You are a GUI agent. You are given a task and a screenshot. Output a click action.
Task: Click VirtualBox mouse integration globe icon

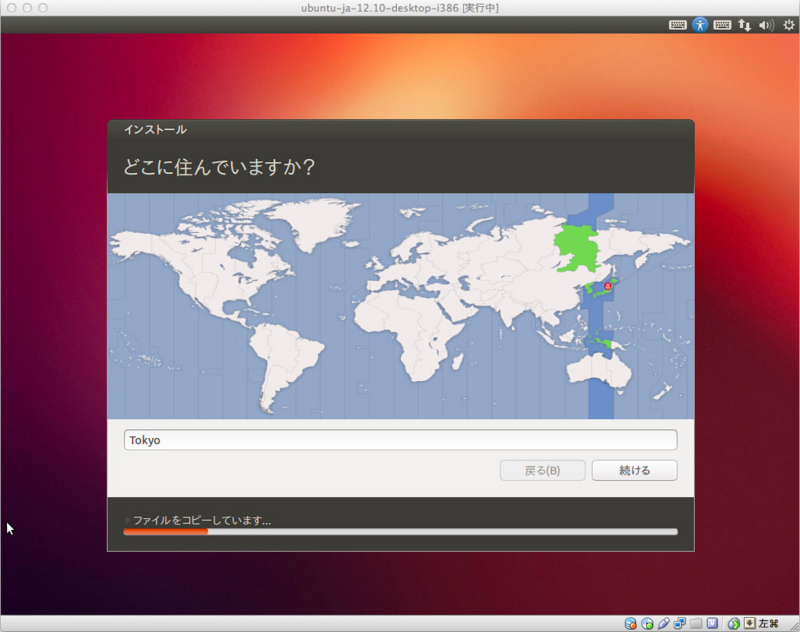[734, 624]
